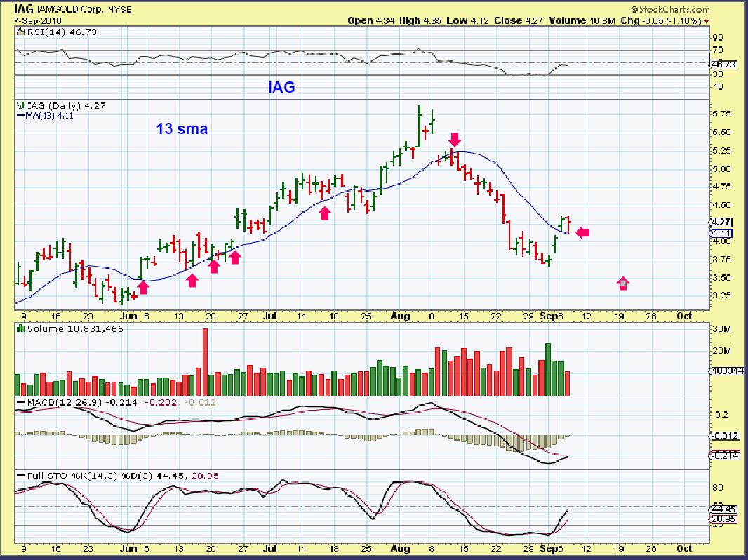Click the MA(13) 4.11 legend label
Viewport: 748px width, 560px height.
(49, 115)
